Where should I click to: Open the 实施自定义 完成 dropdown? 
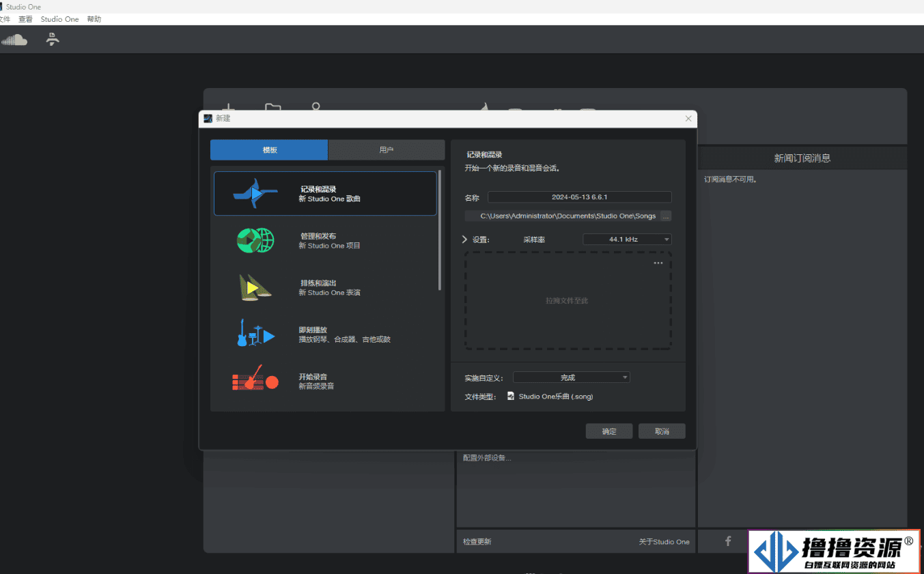click(x=572, y=377)
